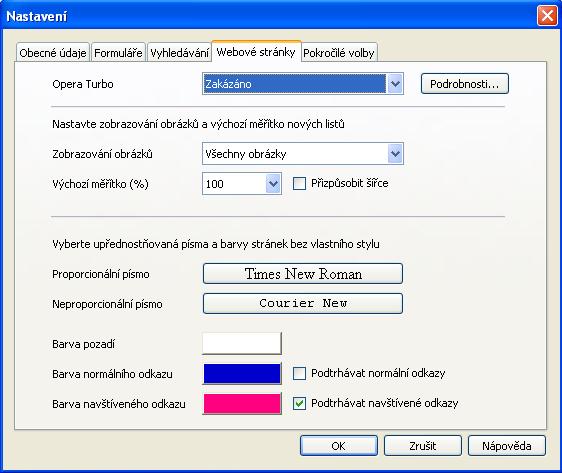
Task: Open the pink visited link color swatch
Action: [242, 404]
